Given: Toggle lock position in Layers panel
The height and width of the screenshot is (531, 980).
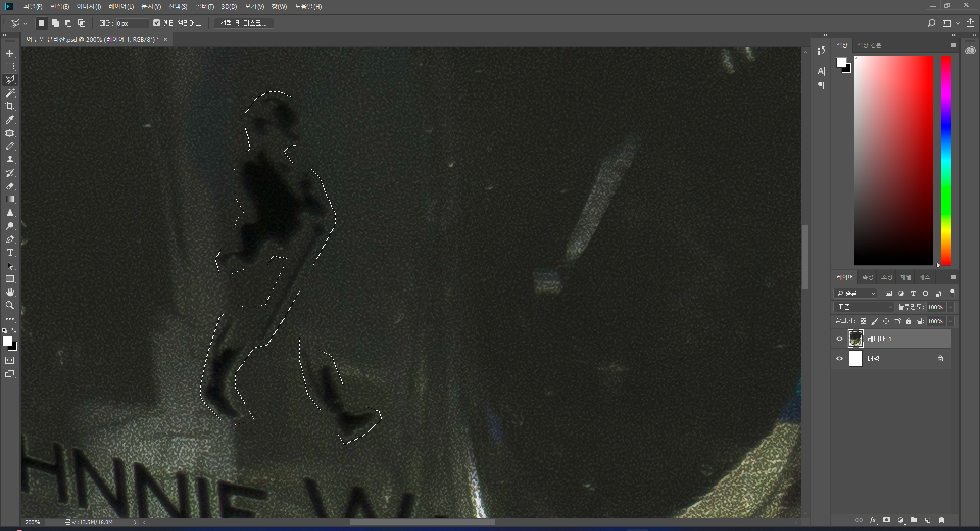Looking at the screenshot, I should (886, 321).
